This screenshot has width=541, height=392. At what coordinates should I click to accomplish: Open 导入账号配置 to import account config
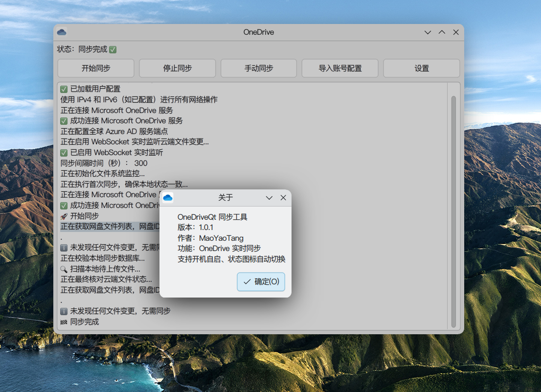pyautogui.click(x=340, y=69)
